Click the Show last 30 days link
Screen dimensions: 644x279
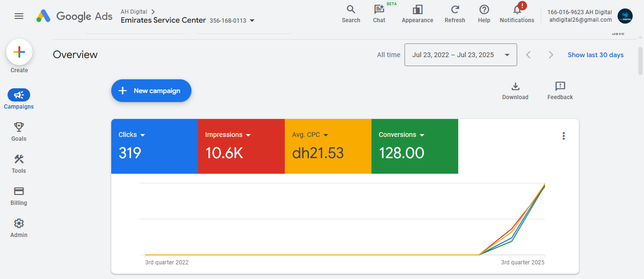[x=595, y=55]
